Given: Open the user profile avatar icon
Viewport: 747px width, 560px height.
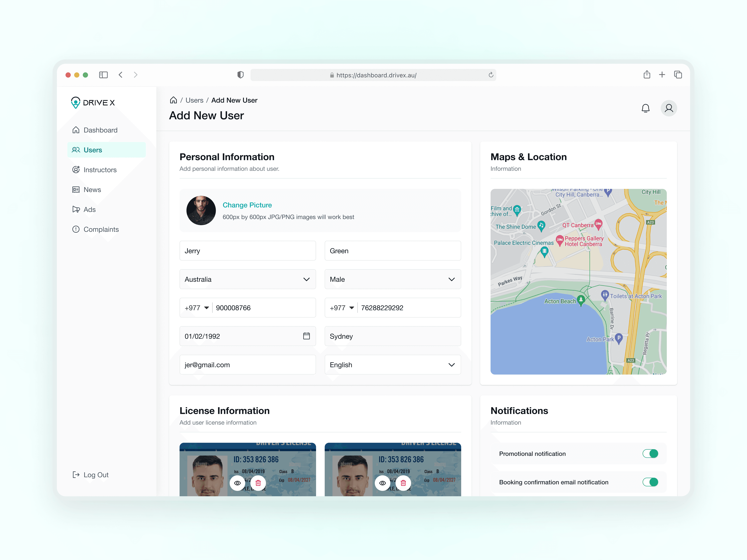Looking at the screenshot, I should (669, 108).
